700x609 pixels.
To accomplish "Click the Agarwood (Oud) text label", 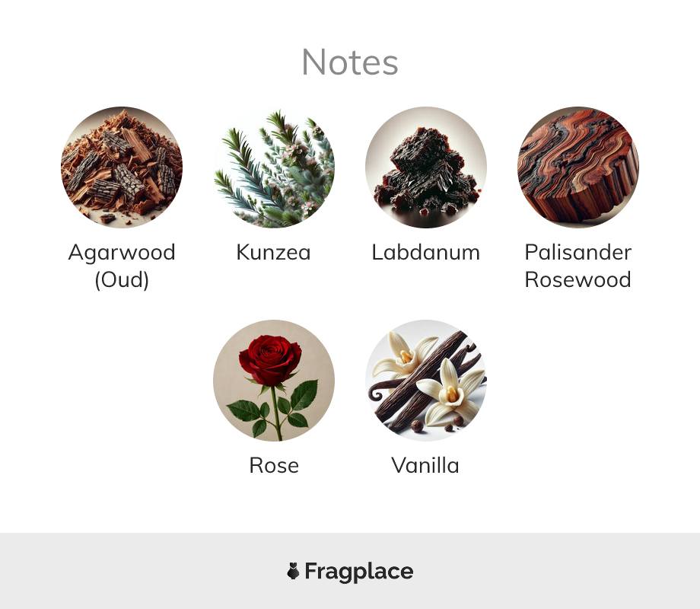I will point(122,266).
